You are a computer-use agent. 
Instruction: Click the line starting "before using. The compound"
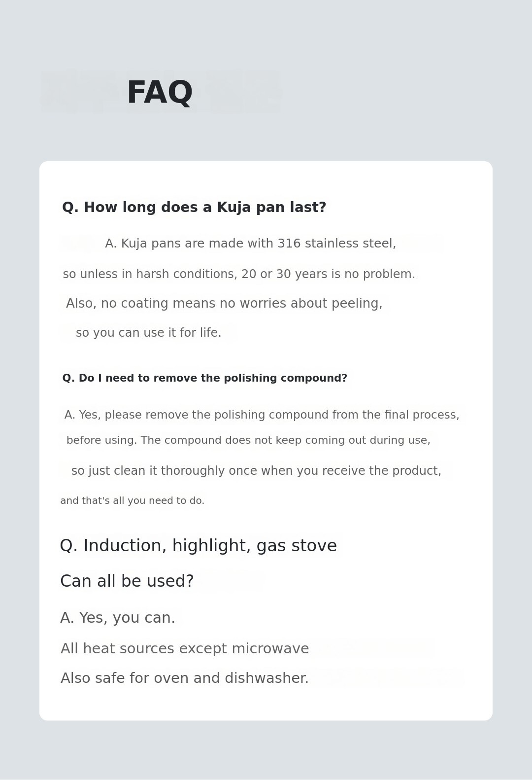point(248,440)
